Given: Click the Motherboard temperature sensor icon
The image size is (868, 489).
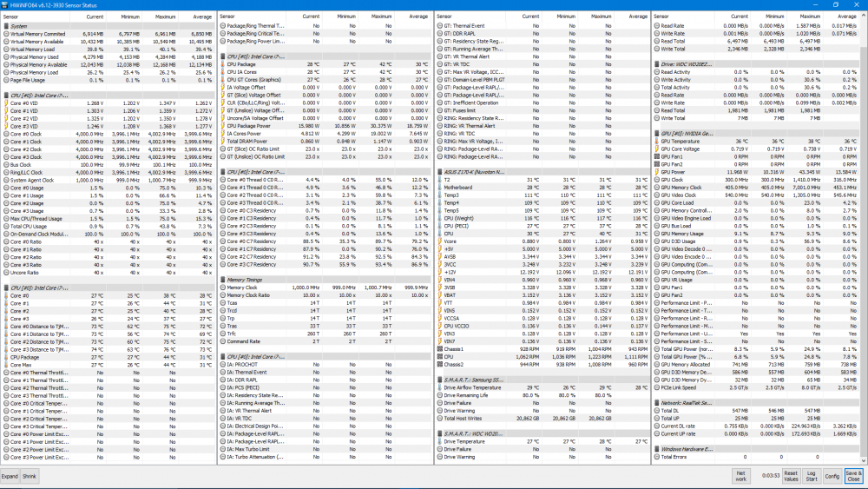Looking at the screenshot, I should 439,187.
